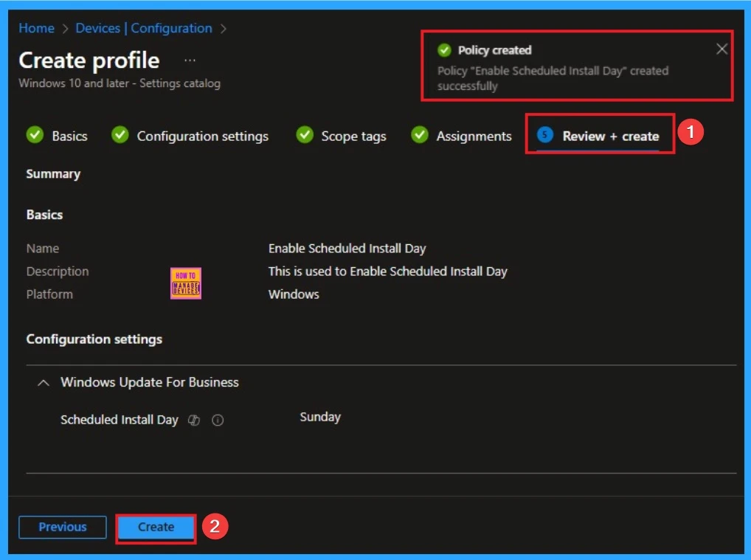Dismiss the Policy created notification
Viewport: 751px width, 560px height.
click(721, 49)
